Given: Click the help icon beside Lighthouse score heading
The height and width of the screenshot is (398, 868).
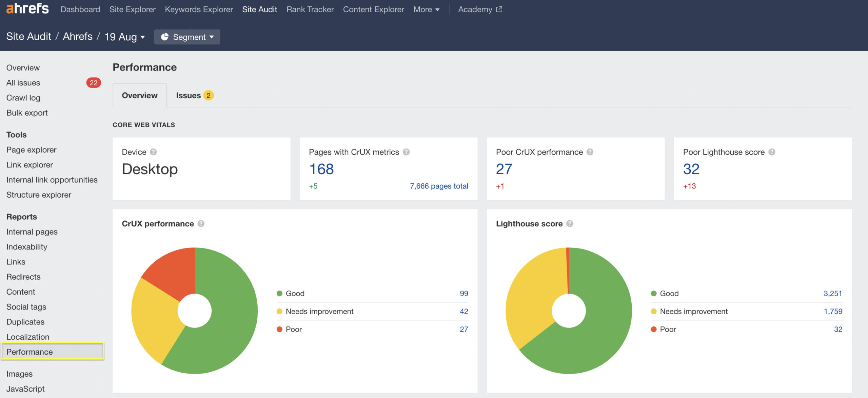Looking at the screenshot, I should (570, 223).
